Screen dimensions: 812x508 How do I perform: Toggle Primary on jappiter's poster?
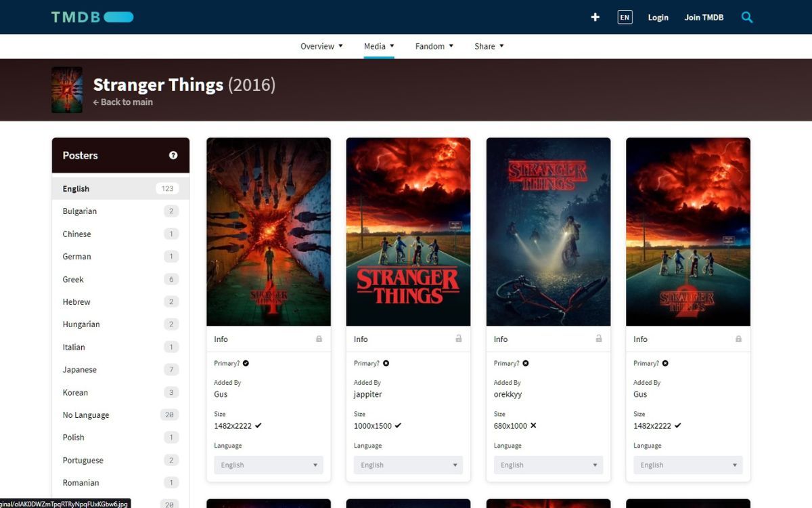(385, 363)
